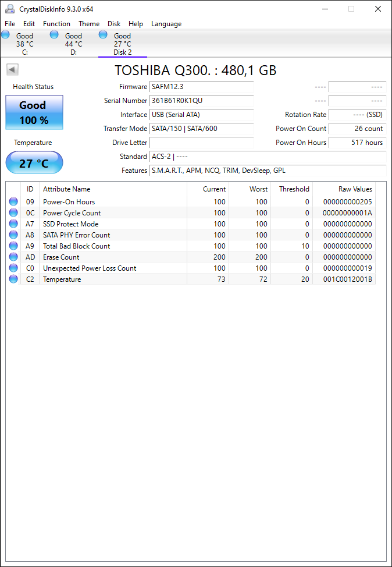Click the 27 °C temperature button
392x567 pixels.
34,163
